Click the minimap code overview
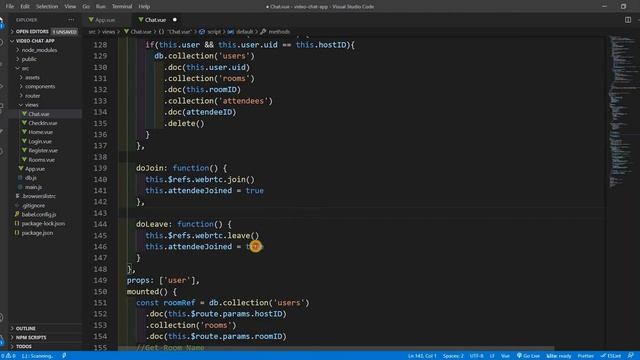 [x=623, y=110]
